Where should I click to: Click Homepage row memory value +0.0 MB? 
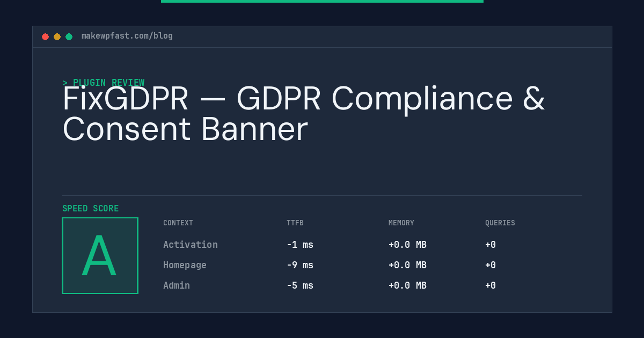pos(408,265)
